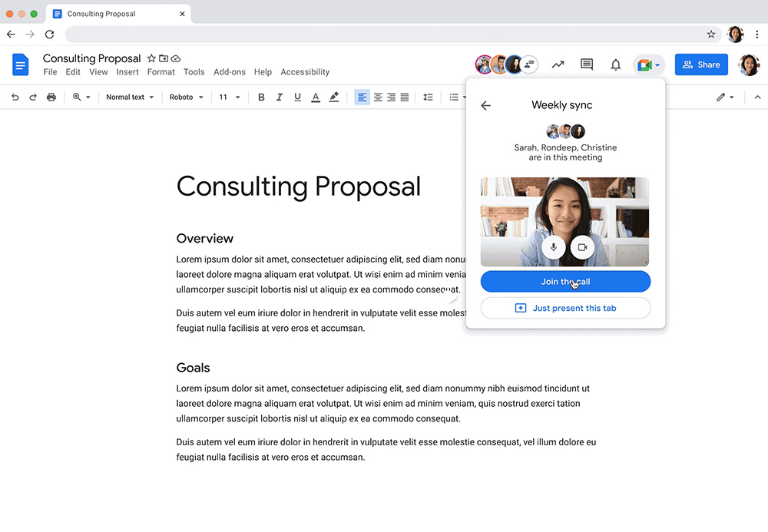The width and height of the screenshot is (768, 532).
Task: Click the Share button
Action: tap(701, 64)
